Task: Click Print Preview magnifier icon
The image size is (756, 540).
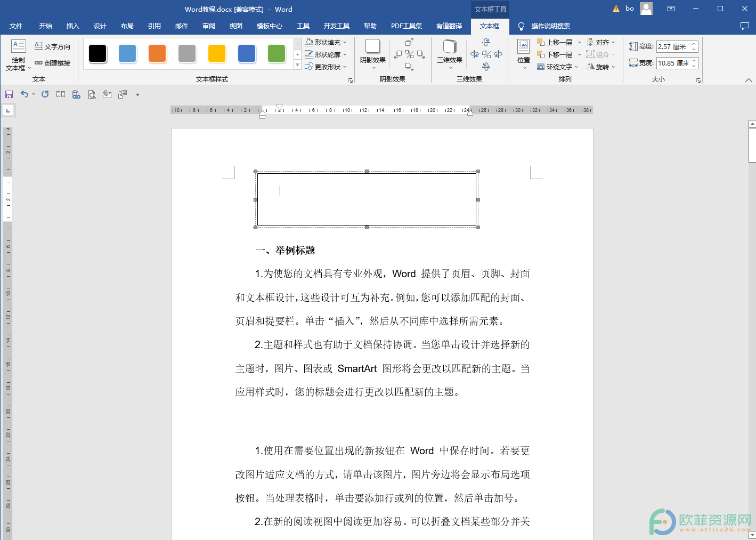Action: [x=92, y=94]
